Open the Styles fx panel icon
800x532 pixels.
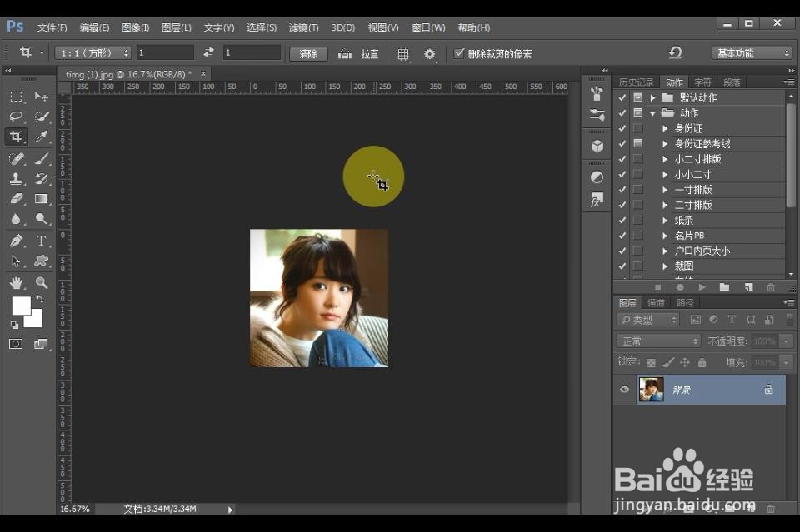click(x=597, y=200)
